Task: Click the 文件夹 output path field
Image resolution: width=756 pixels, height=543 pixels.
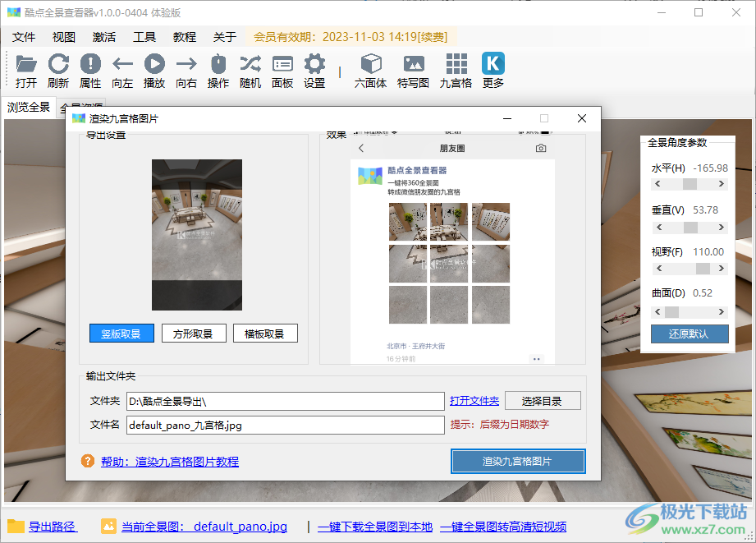Action: coord(286,401)
